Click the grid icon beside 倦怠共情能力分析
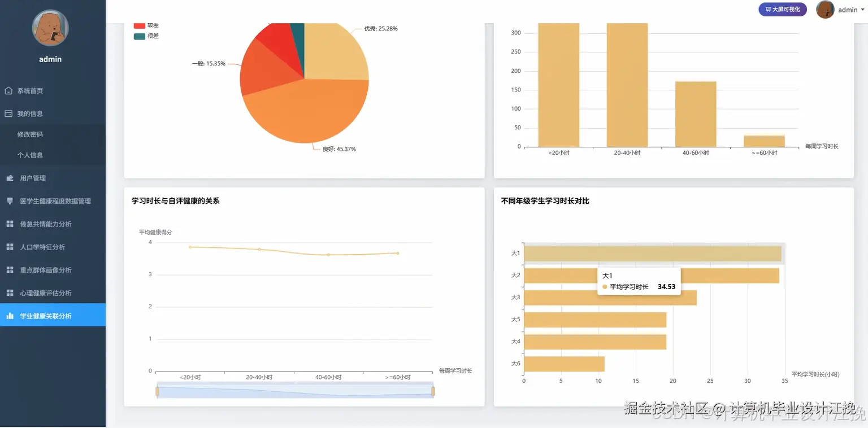This screenshot has height=428, width=868. coord(10,224)
